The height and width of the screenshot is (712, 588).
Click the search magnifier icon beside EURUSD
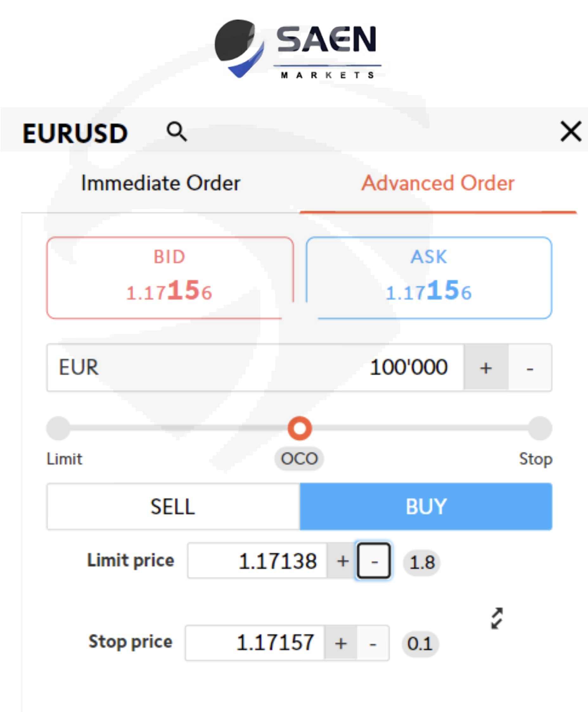(x=176, y=131)
